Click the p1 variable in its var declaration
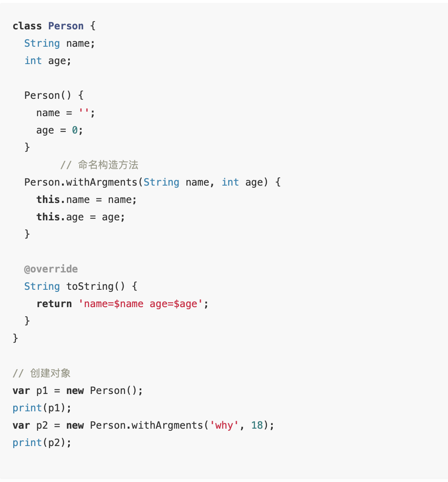The image size is (448, 482). click(42, 391)
